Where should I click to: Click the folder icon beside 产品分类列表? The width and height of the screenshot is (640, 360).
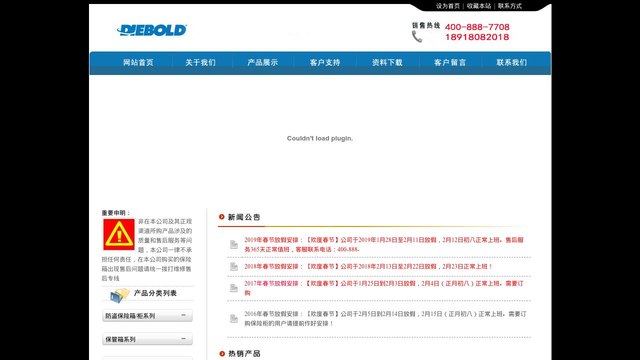pos(120,295)
